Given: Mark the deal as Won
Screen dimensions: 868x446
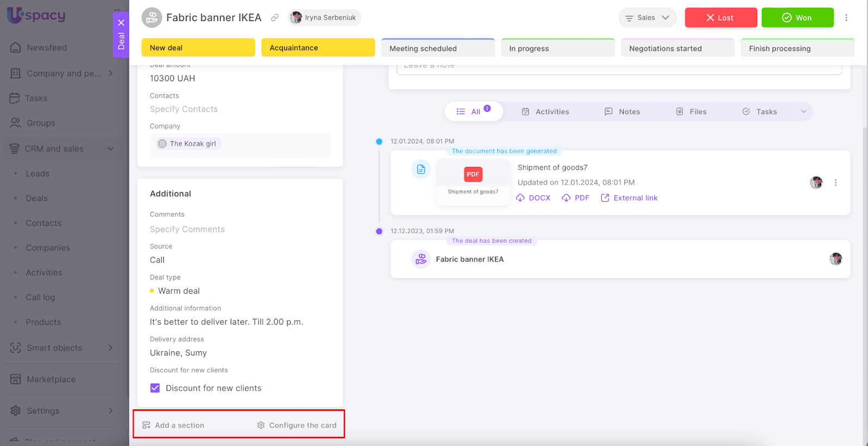Looking at the screenshot, I should pyautogui.click(x=797, y=17).
